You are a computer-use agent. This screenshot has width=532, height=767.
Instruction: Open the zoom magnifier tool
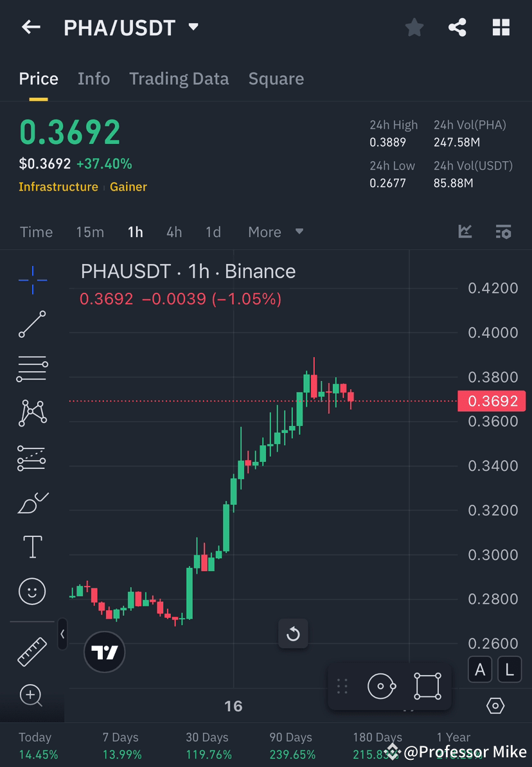[32, 696]
